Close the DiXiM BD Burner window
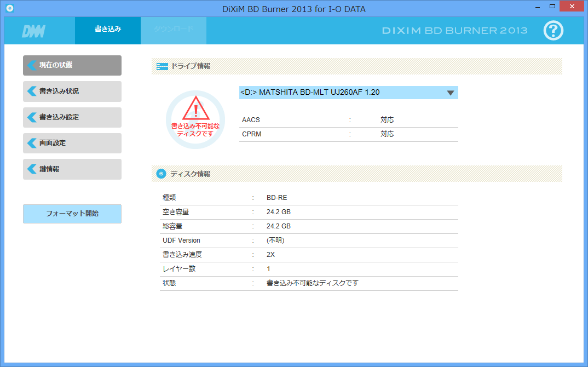Viewport: 588px width, 367px height. click(x=572, y=7)
